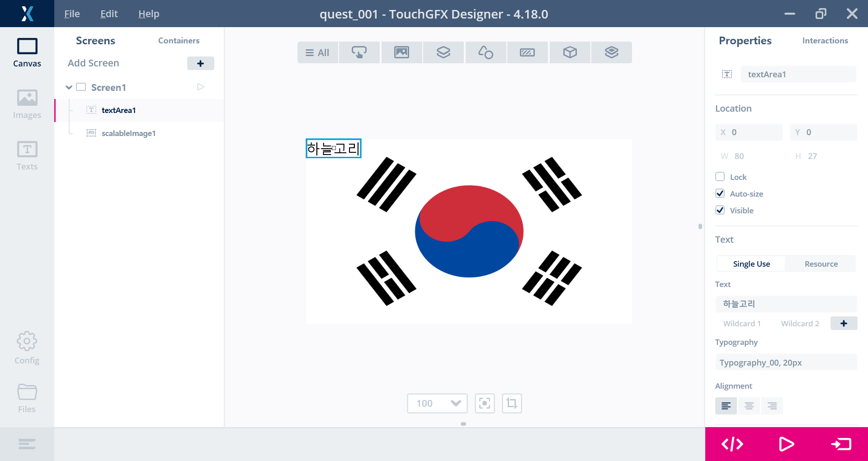The height and width of the screenshot is (461, 868).
Task: Uncheck the Visible checkbox
Action: (720, 210)
